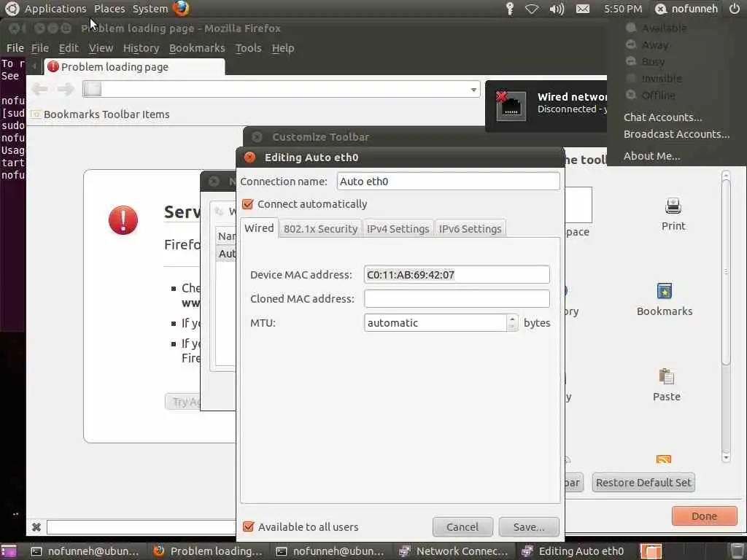
Task: Switch to Problem loading taskbar item
Action: click(x=209, y=551)
